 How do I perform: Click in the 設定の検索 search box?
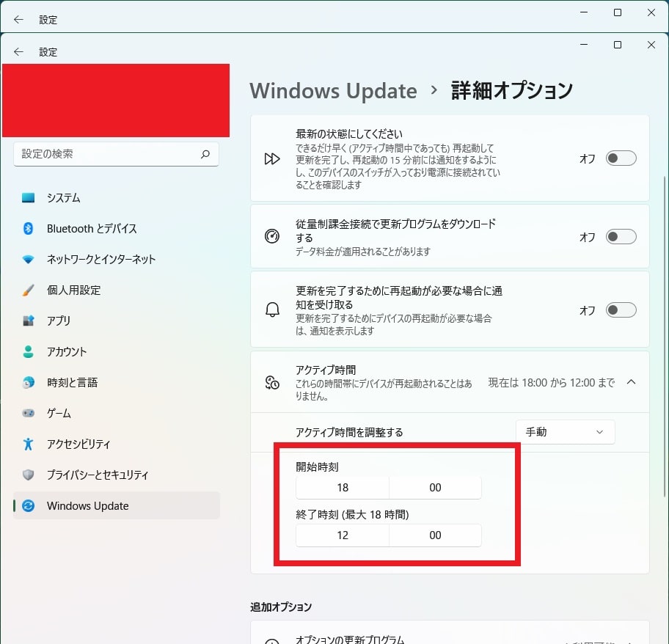pyautogui.click(x=116, y=154)
